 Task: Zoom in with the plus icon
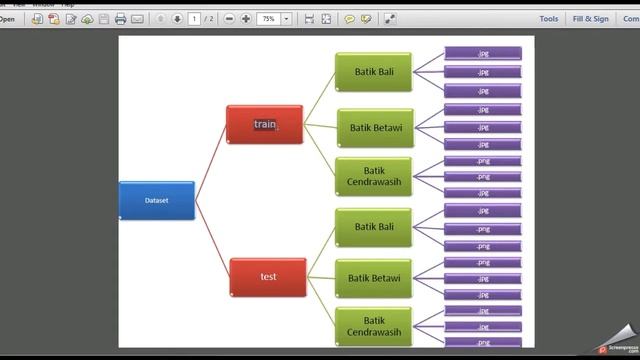246,19
